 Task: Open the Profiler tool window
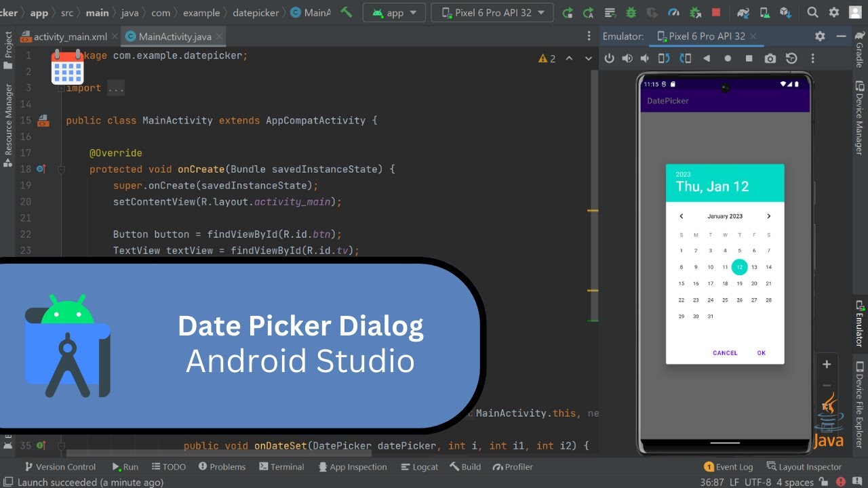(x=513, y=467)
